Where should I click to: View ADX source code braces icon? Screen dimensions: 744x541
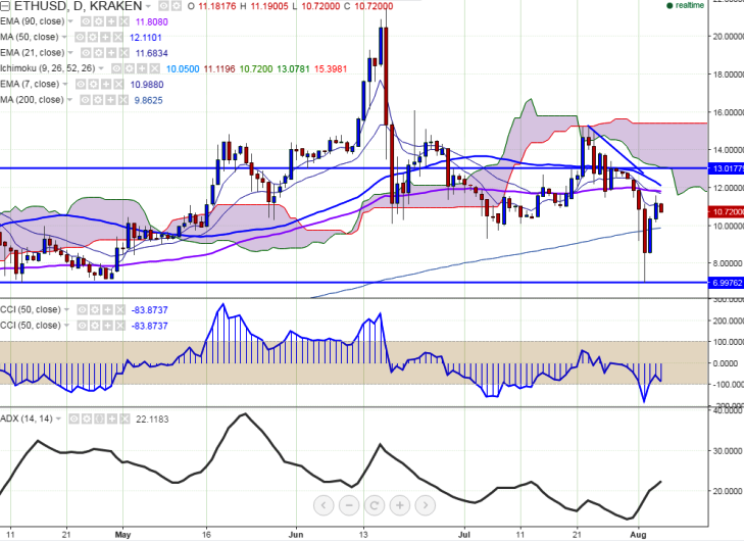tap(99, 419)
